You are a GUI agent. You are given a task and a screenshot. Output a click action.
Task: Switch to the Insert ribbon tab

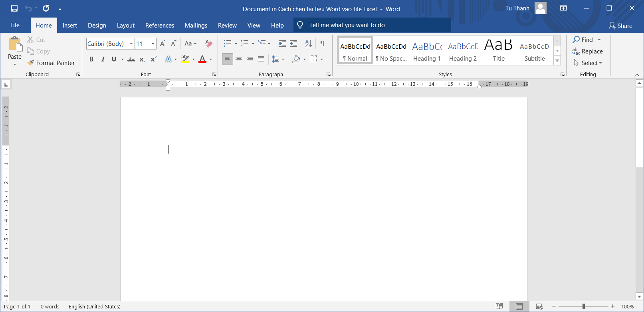(69, 25)
